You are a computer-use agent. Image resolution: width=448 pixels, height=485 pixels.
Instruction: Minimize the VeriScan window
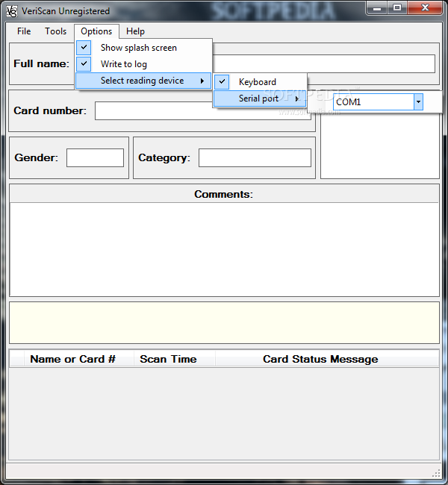[377, 8]
